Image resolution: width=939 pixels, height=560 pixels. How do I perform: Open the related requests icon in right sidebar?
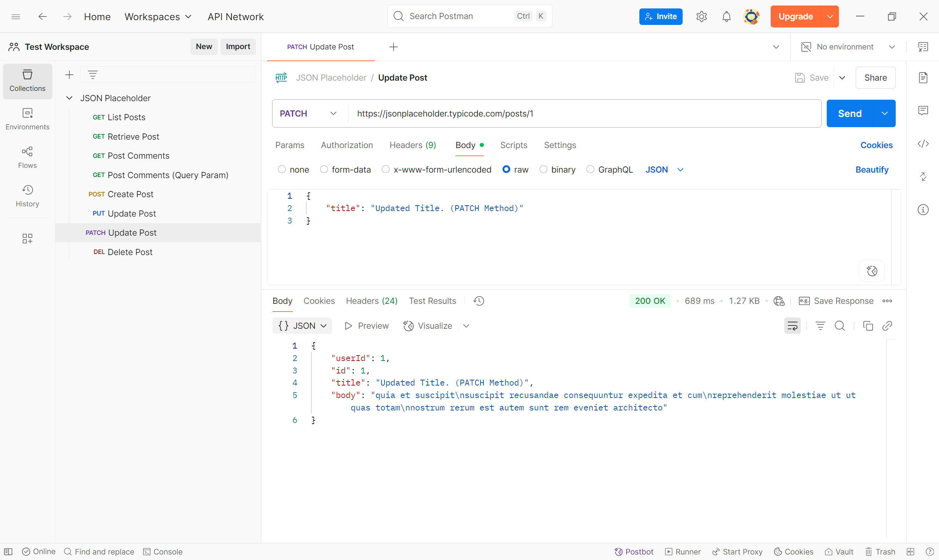click(923, 177)
